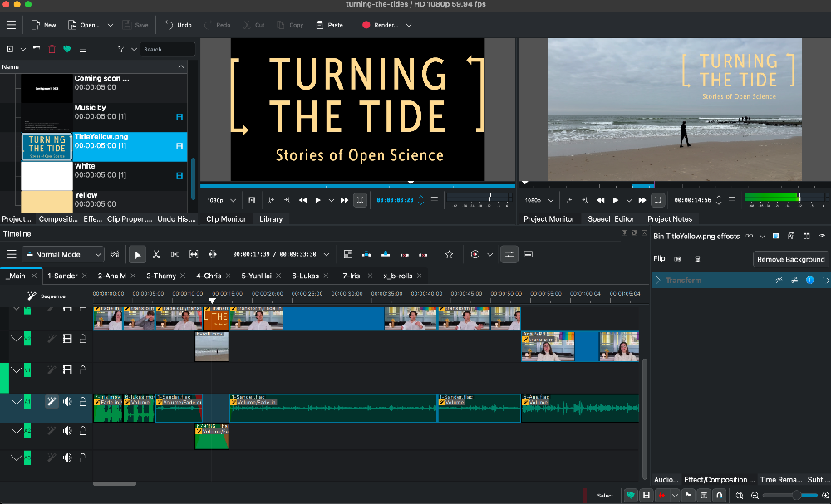The width and height of the screenshot is (831, 504).
Task: Mute the main audio track speaker
Action: 67,402
